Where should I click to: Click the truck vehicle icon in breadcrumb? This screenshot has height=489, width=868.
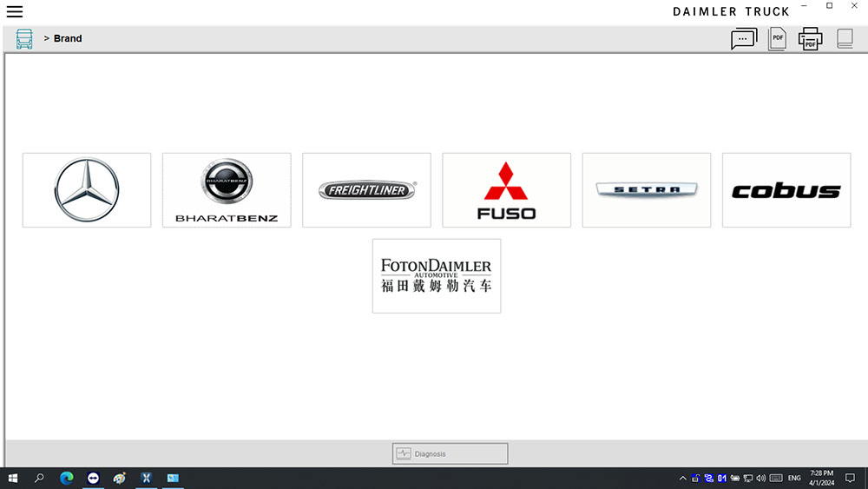[23, 39]
